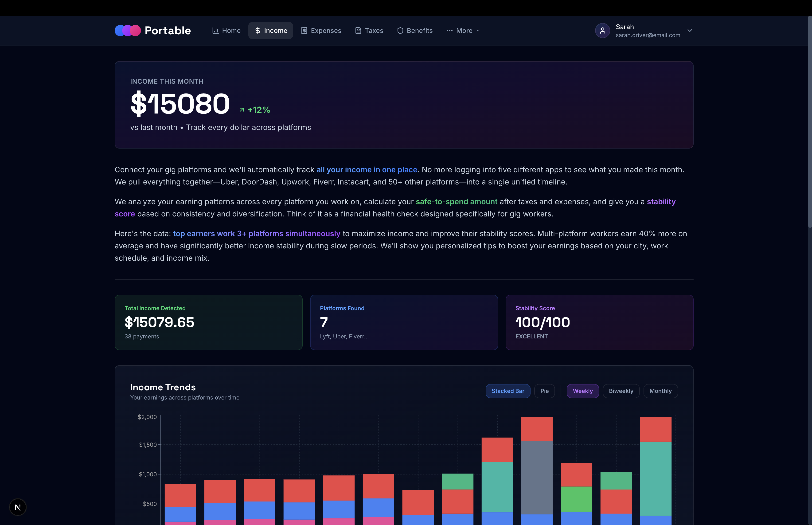Select the Weekly time range
This screenshot has width=812, height=525.
click(x=582, y=391)
